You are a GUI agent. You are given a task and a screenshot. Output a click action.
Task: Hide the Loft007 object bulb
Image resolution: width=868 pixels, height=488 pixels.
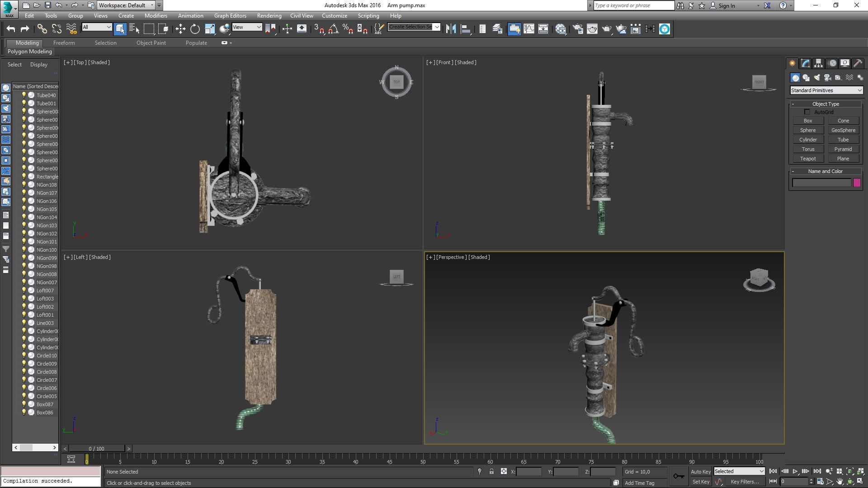pos(24,291)
